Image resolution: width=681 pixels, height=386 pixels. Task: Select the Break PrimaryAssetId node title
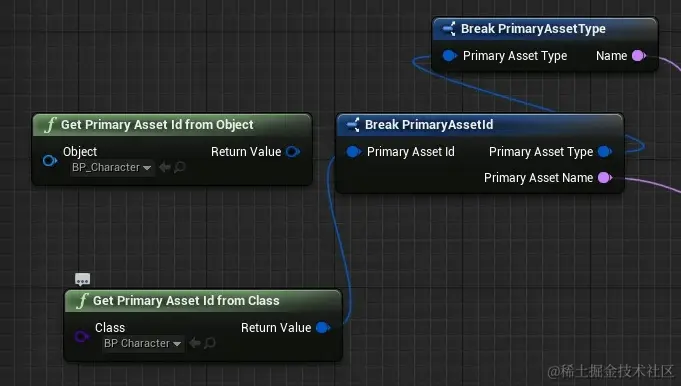pos(429,125)
